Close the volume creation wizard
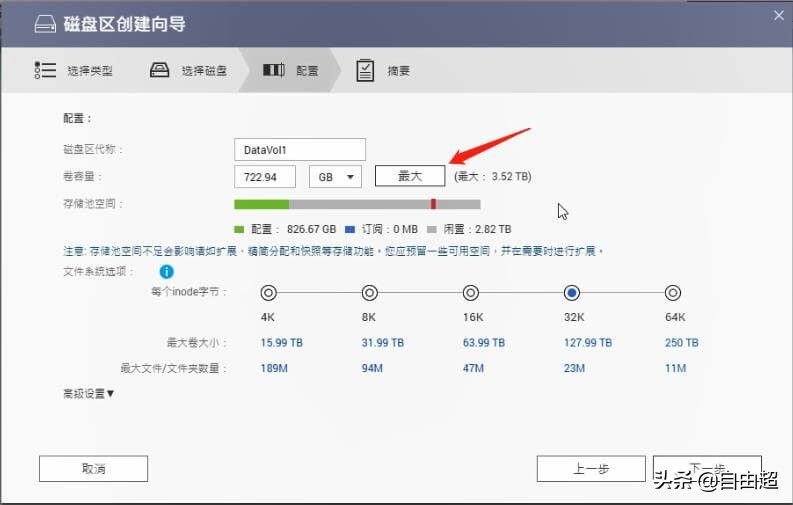 click(x=778, y=15)
